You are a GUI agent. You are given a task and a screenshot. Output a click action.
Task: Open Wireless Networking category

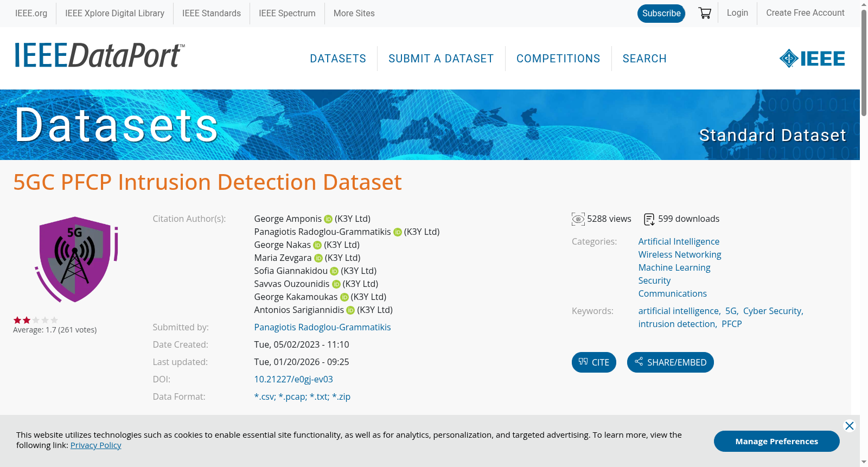pyautogui.click(x=680, y=255)
